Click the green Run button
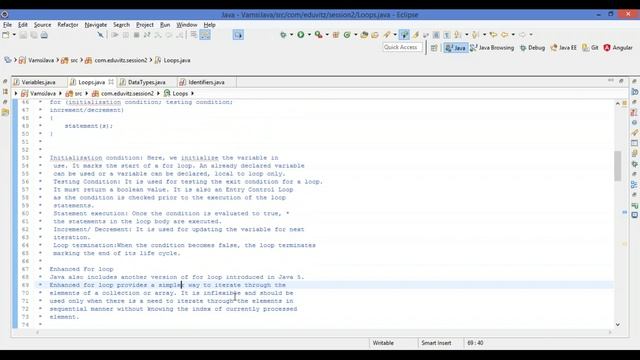 301,35
